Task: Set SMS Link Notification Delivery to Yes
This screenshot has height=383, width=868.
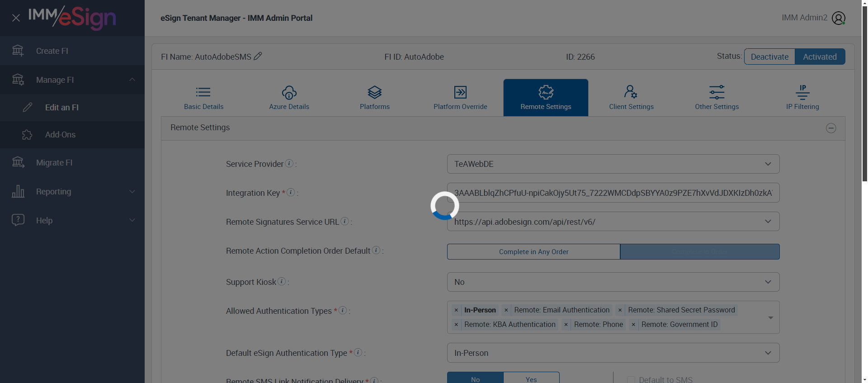Action: (x=531, y=378)
